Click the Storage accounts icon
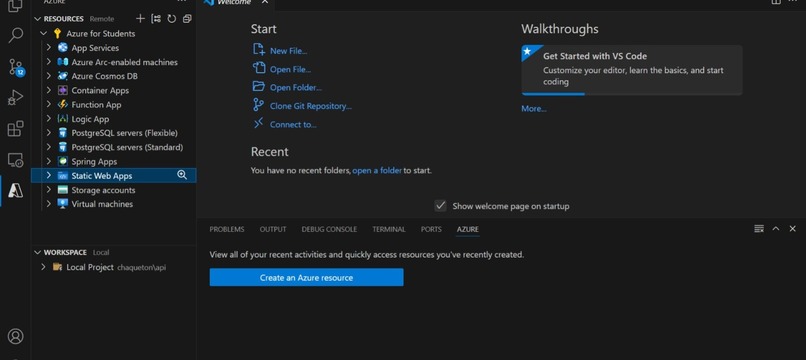Image resolution: width=806 pixels, height=360 pixels. (63, 190)
